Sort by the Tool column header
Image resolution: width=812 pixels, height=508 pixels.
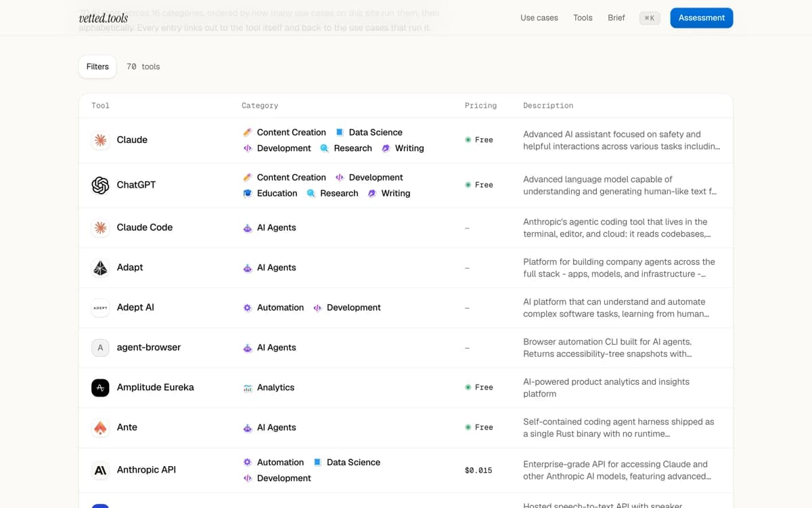click(x=100, y=106)
